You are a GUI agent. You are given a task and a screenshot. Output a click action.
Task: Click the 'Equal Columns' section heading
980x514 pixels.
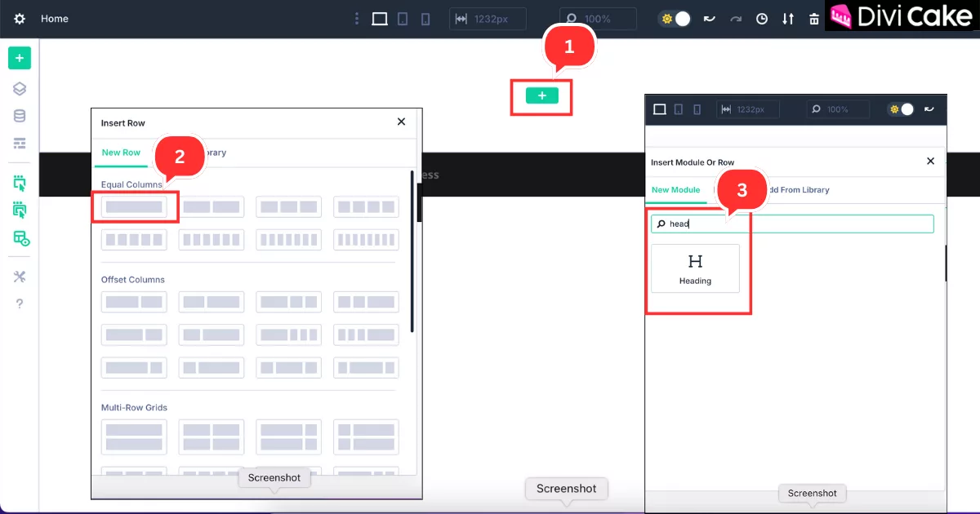131,184
